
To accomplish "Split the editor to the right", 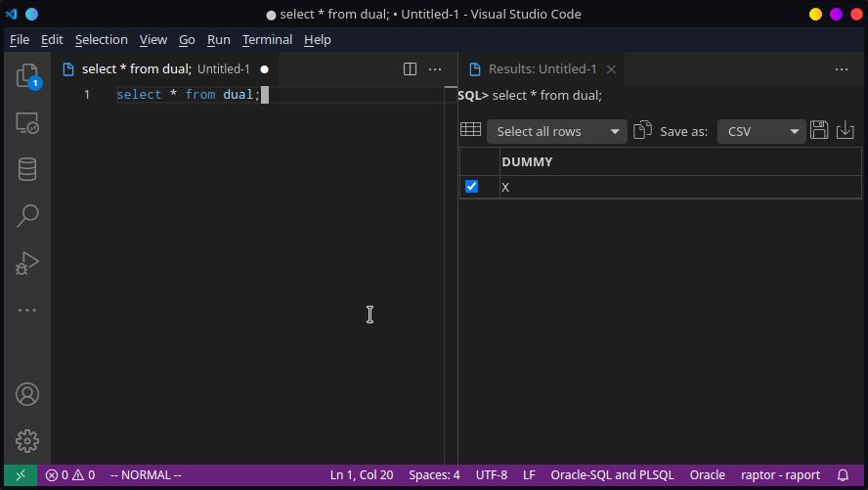I will [411, 69].
